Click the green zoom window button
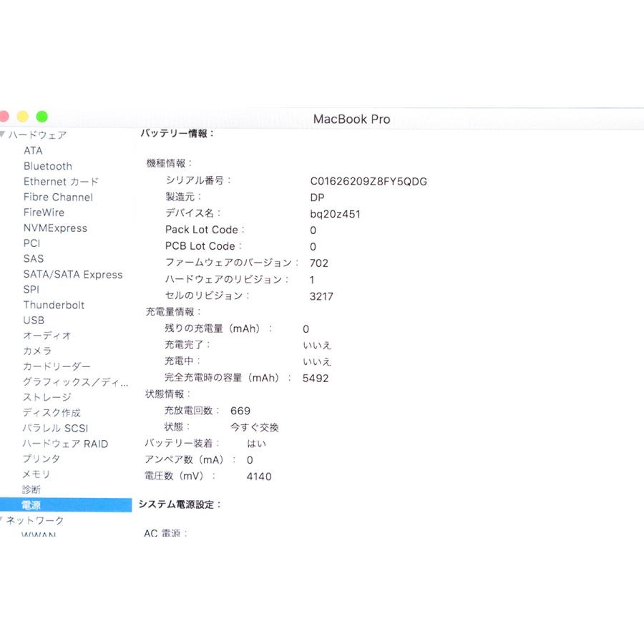The image size is (644, 644). pos(42,117)
